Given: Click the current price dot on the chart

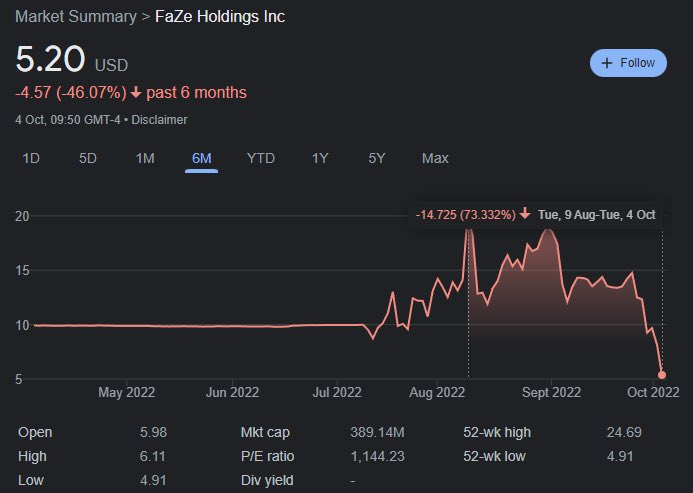Looking at the screenshot, I should [662, 375].
